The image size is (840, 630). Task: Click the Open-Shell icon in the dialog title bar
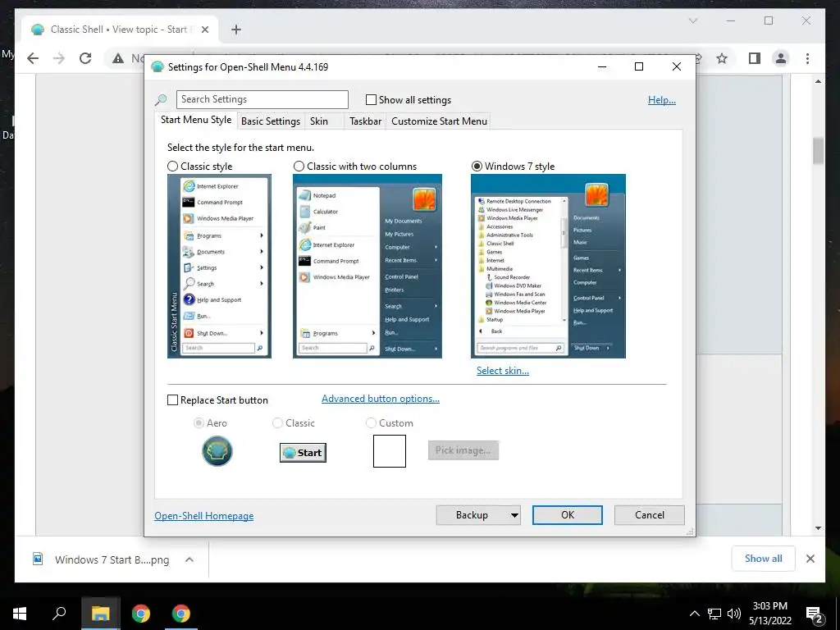pos(157,67)
